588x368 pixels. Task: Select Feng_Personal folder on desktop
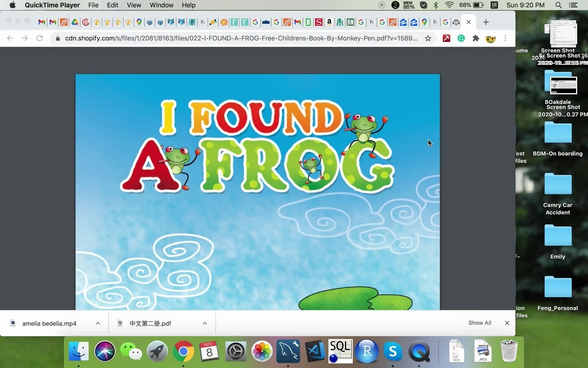click(558, 293)
